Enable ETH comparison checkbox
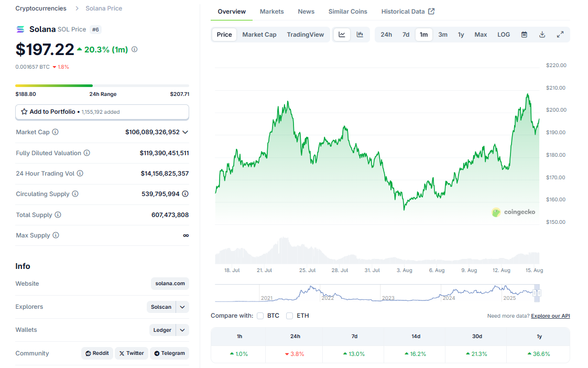 (x=289, y=316)
